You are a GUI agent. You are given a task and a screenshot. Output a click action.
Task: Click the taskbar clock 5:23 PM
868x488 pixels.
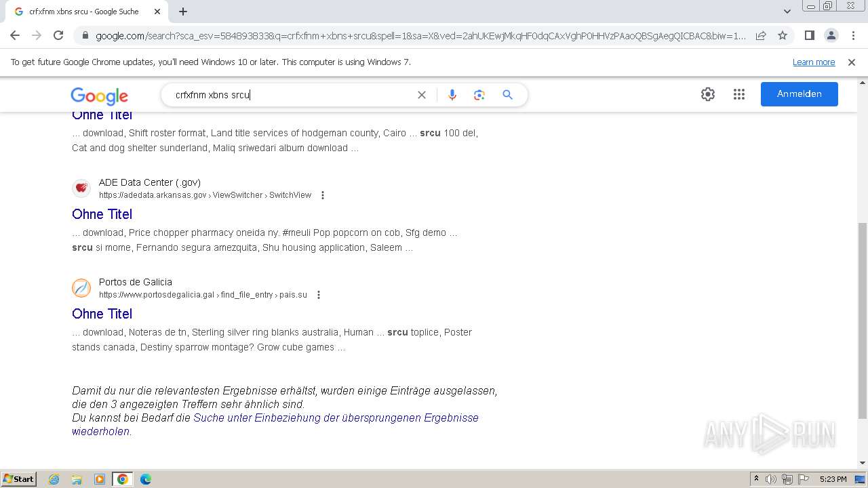point(833,479)
